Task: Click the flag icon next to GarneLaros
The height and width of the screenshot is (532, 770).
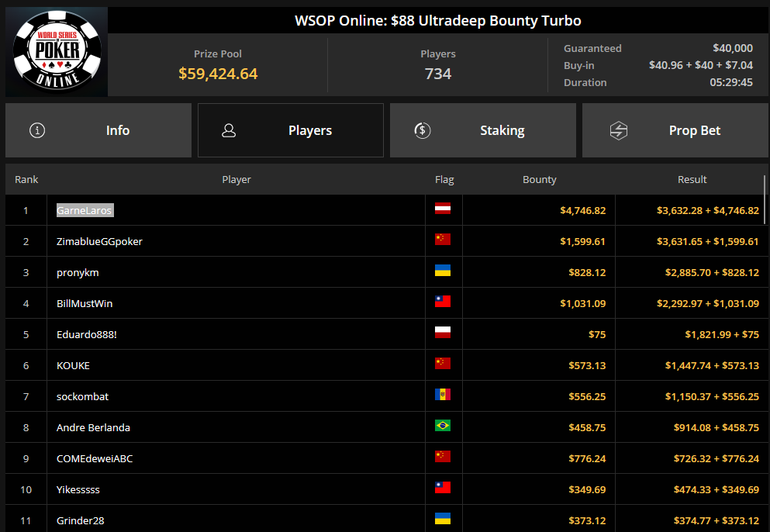Action: click(443, 209)
